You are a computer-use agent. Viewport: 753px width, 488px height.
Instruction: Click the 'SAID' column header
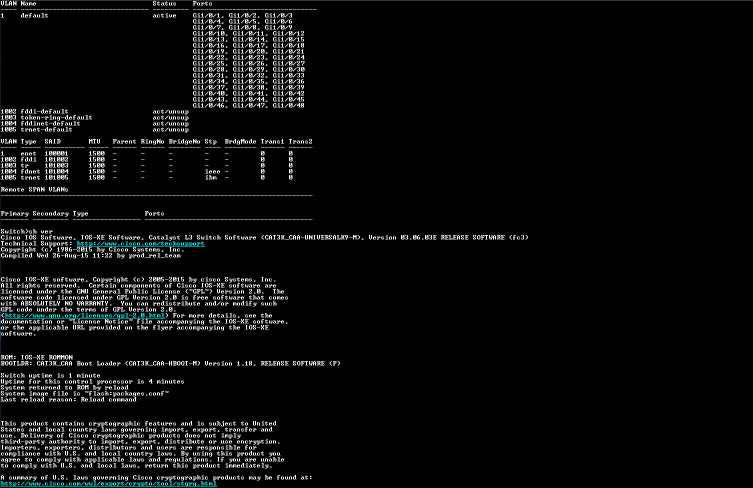[53, 141]
